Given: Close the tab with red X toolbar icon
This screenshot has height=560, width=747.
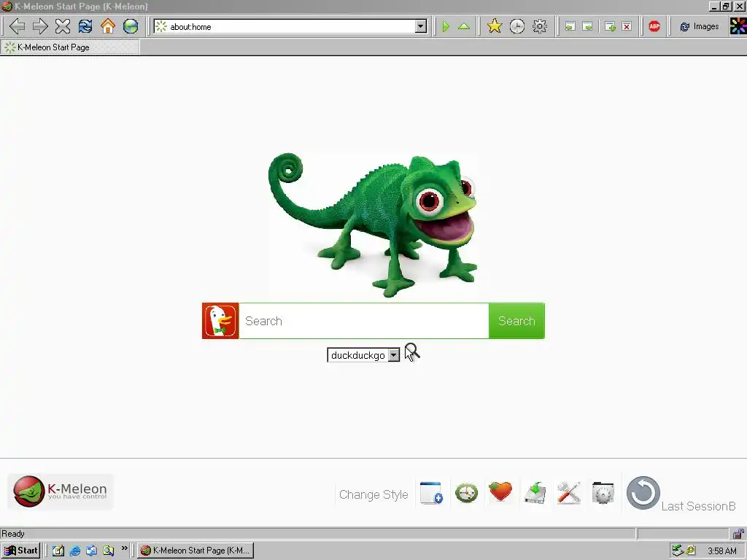Looking at the screenshot, I should click(x=627, y=27).
